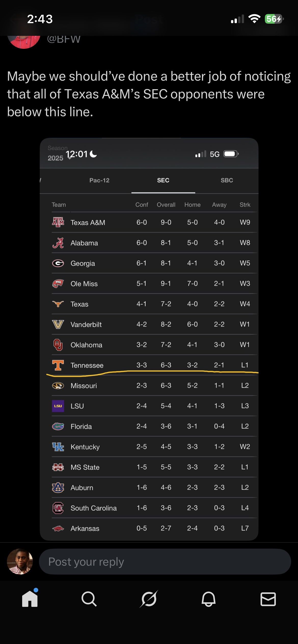
Task: Tap the Tennessee orange T logo
Action: [x=58, y=365]
